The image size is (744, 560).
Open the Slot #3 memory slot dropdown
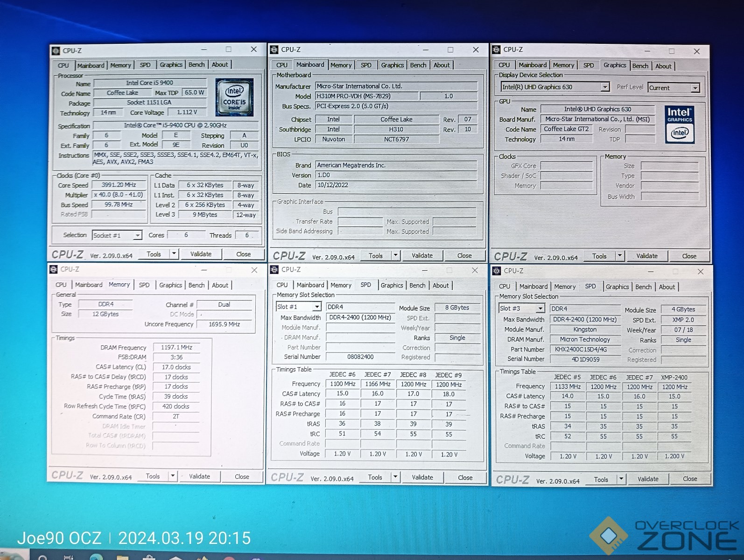(x=521, y=308)
